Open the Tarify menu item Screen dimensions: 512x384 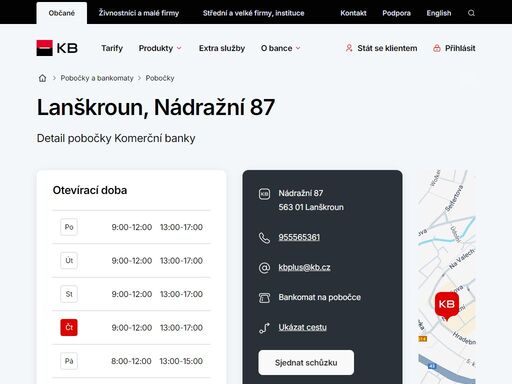[112, 48]
